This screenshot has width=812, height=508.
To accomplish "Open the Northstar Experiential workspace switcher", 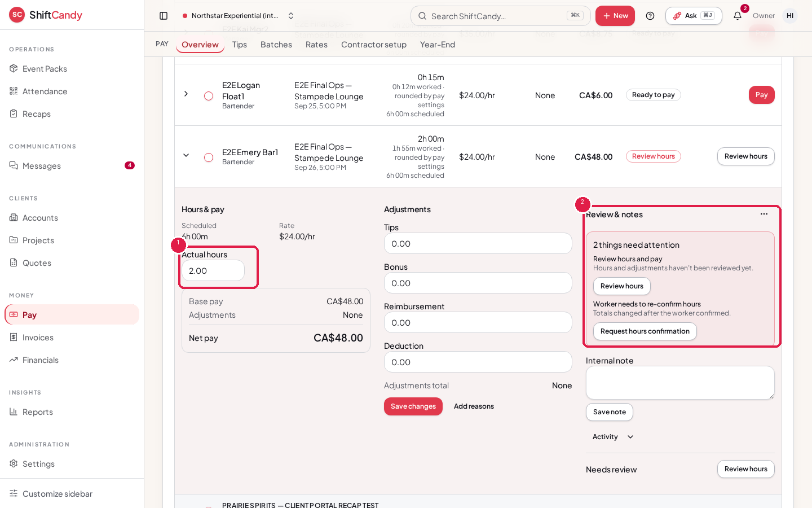I will 239,16.
